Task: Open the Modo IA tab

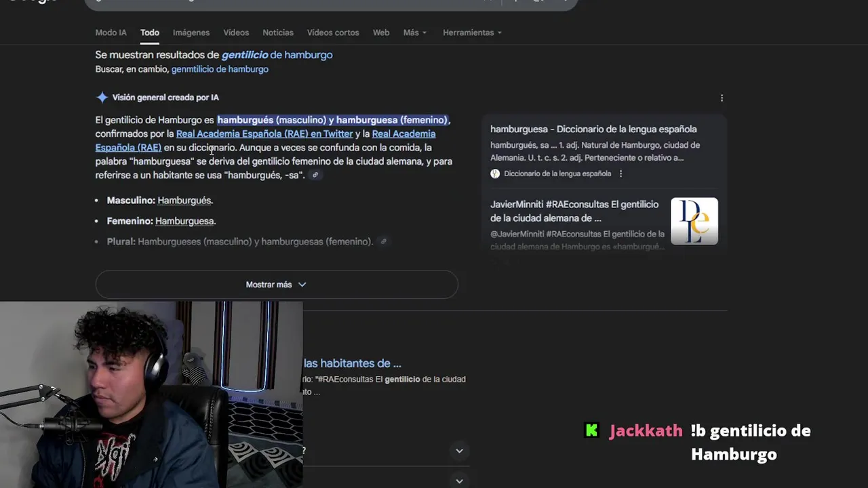Action: (x=111, y=33)
